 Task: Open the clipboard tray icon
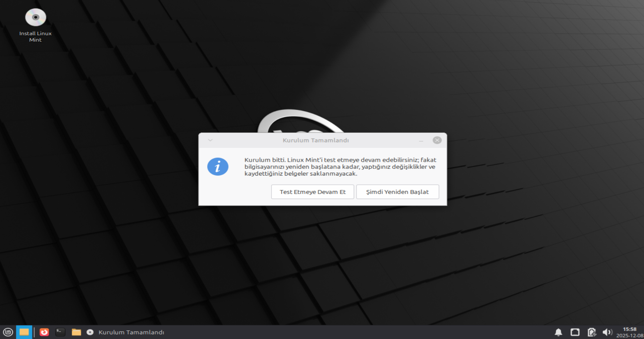[592, 332]
